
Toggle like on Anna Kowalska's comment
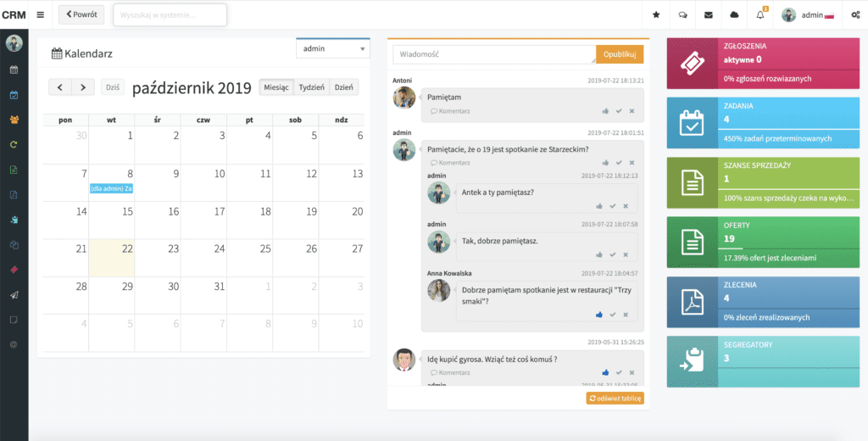[x=599, y=314]
